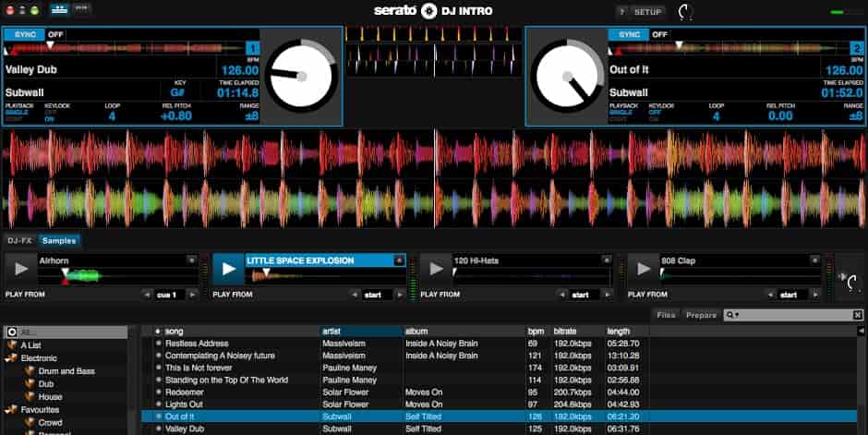The width and height of the screenshot is (868, 435).
Task: Open the Crowd crate
Action: (x=50, y=422)
